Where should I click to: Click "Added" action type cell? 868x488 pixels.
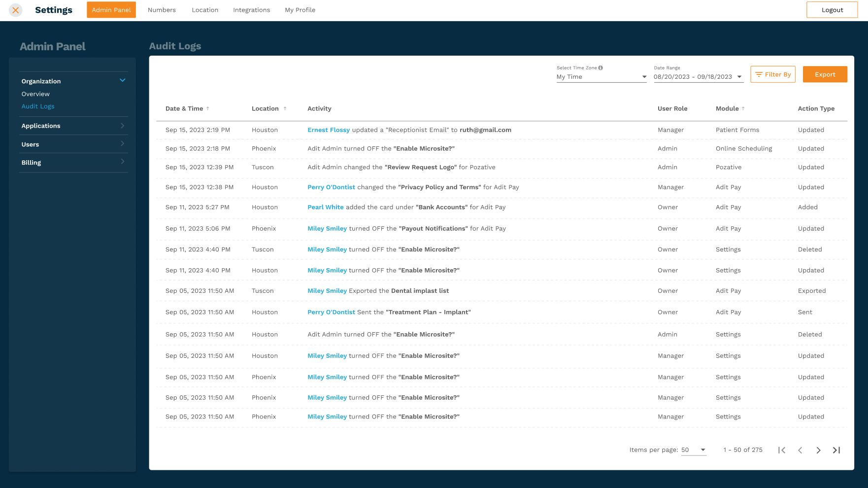click(808, 208)
